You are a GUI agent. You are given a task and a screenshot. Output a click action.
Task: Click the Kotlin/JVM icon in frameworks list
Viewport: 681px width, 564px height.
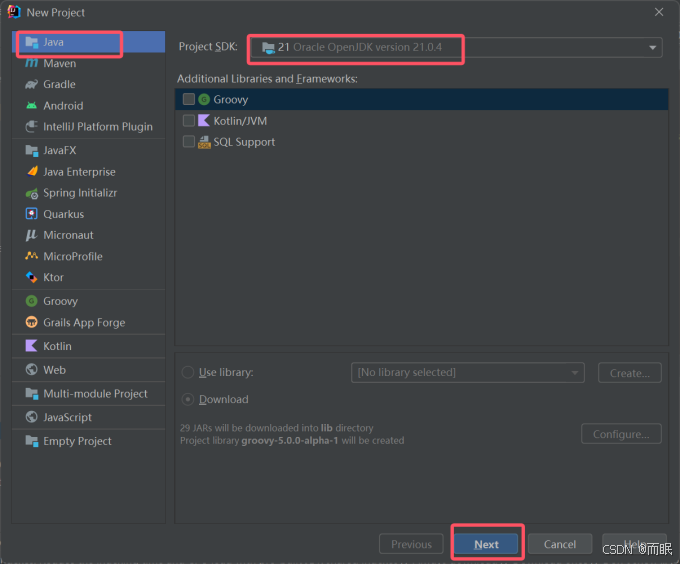(x=204, y=120)
